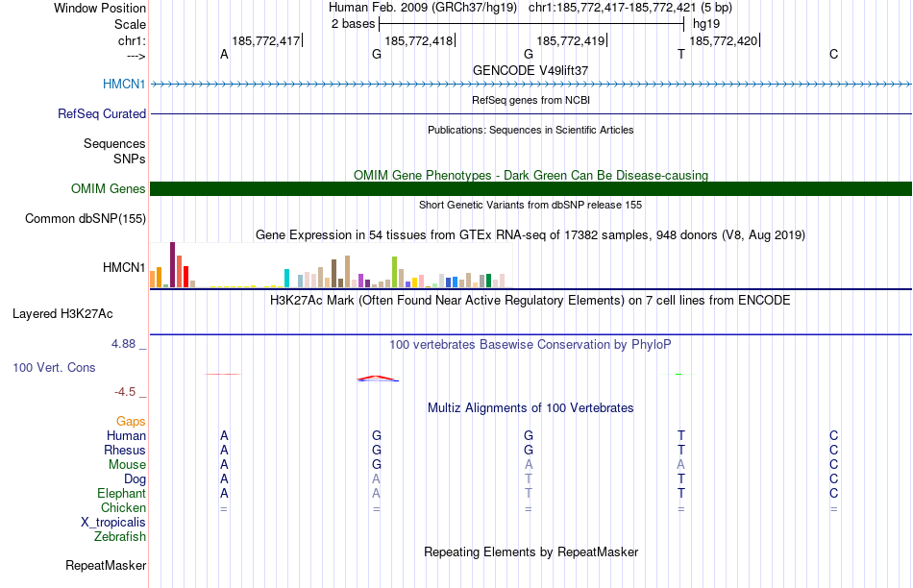Click base A in the top sequence row
Screen dimensions: 913x588
coord(224,54)
